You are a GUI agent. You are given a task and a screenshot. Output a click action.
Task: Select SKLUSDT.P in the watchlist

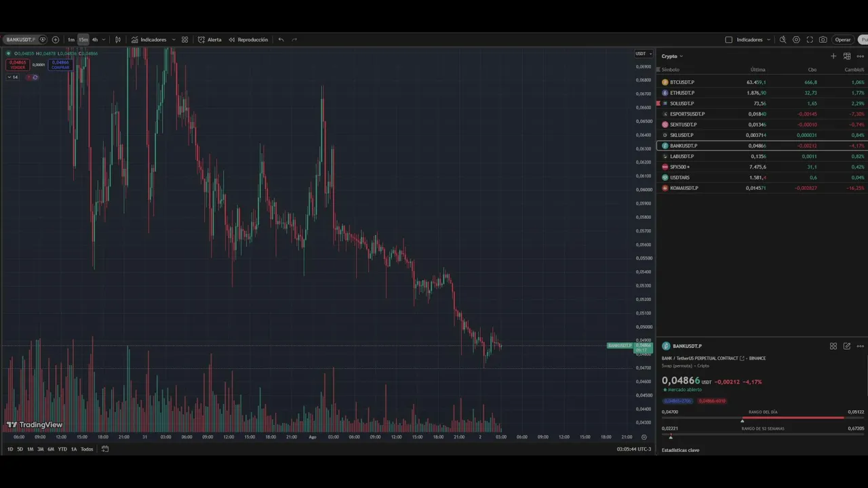click(x=762, y=135)
